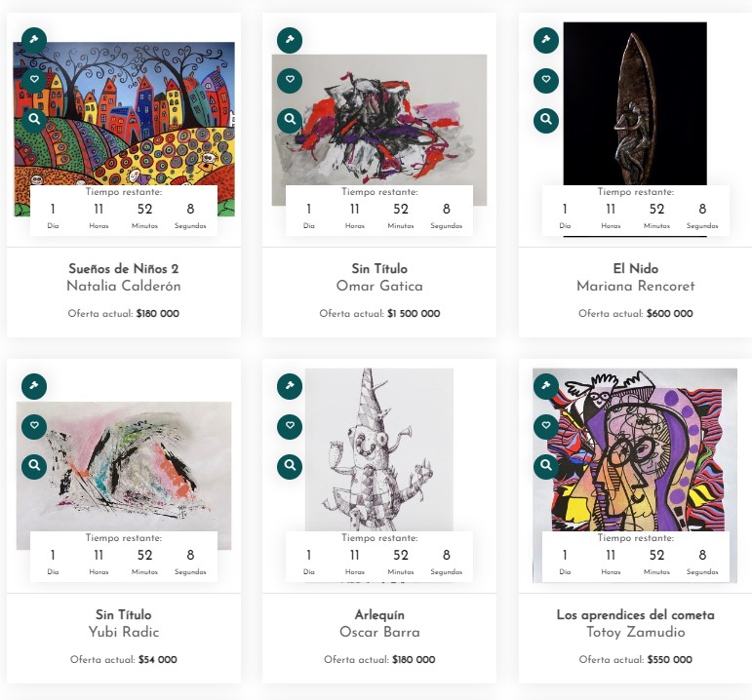
Task: Open the Sueños de Niños 2 title link
Action: [x=124, y=269]
